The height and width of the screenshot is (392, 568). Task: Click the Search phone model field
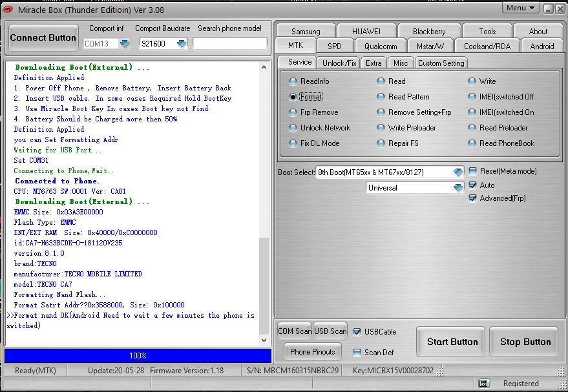pyautogui.click(x=230, y=44)
